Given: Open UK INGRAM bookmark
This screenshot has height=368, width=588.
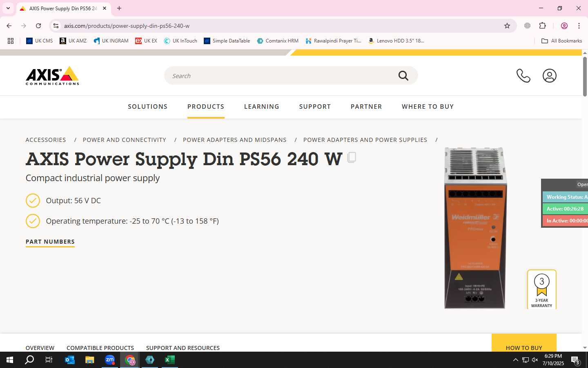Looking at the screenshot, I should coord(111,41).
